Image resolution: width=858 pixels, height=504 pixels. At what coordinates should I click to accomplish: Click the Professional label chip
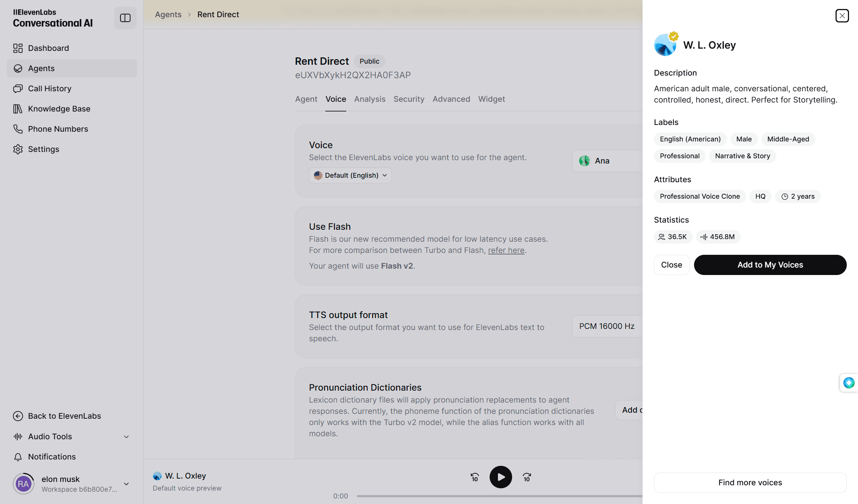[679, 156]
